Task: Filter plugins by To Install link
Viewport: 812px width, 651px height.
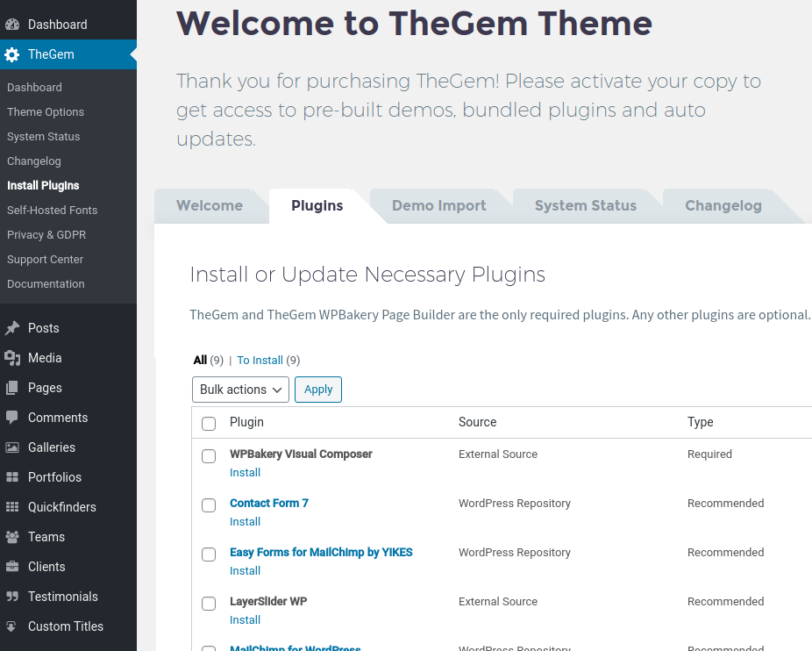Action: [260, 361]
